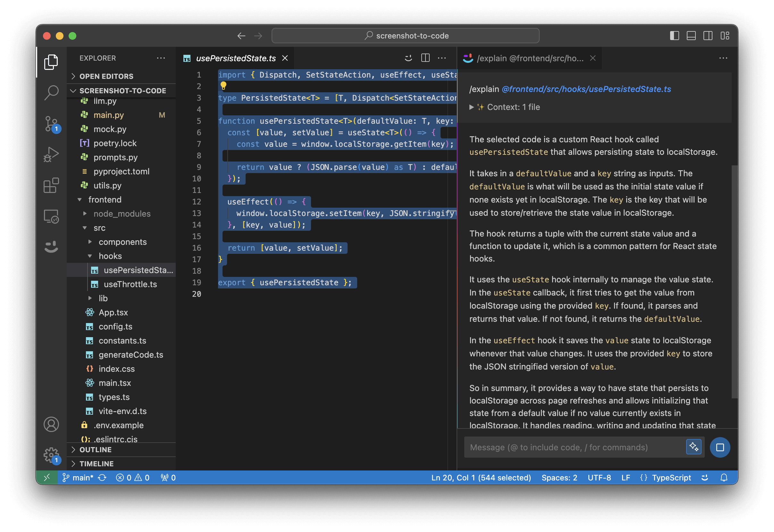Click the main* branch in status bar
Screen dimensions: 774x532
point(78,478)
